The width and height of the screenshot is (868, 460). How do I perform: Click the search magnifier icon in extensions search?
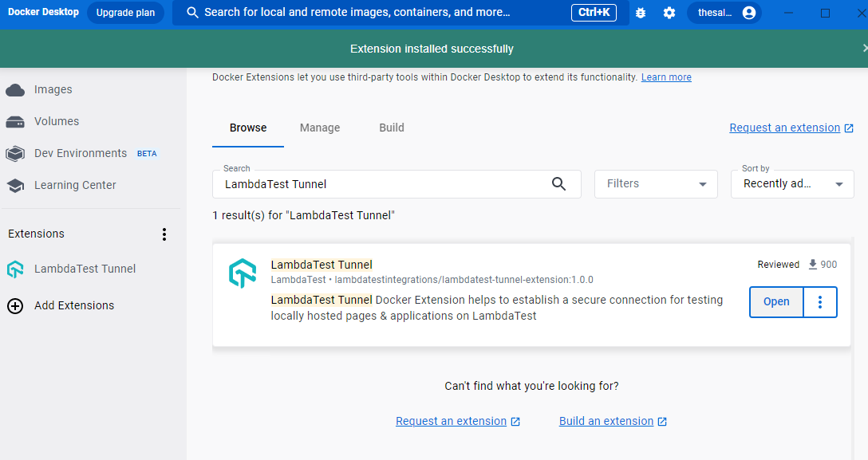click(558, 184)
